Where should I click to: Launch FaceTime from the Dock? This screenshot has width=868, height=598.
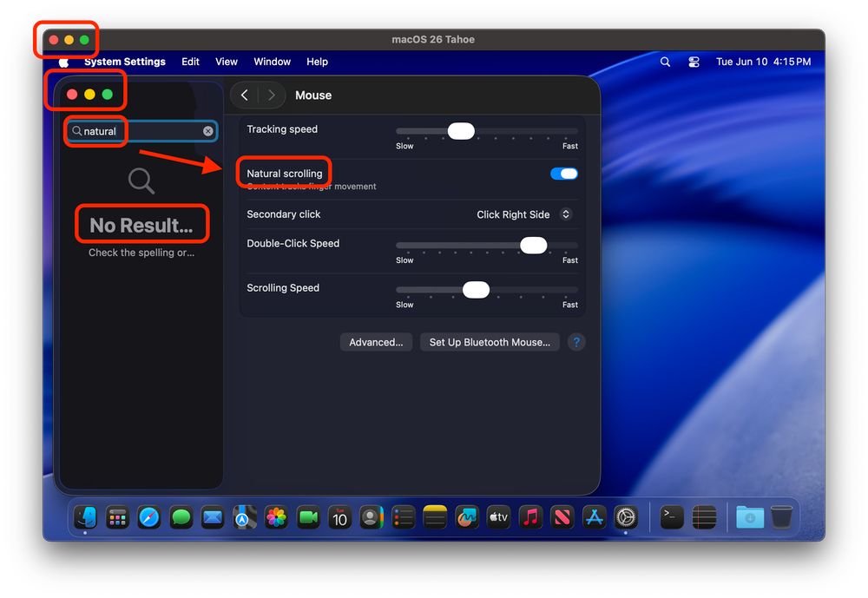pyautogui.click(x=308, y=517)
